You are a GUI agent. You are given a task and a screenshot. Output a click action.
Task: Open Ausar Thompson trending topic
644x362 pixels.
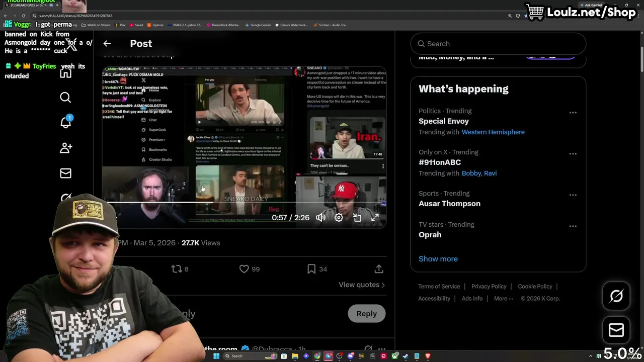tap(449, 204)
